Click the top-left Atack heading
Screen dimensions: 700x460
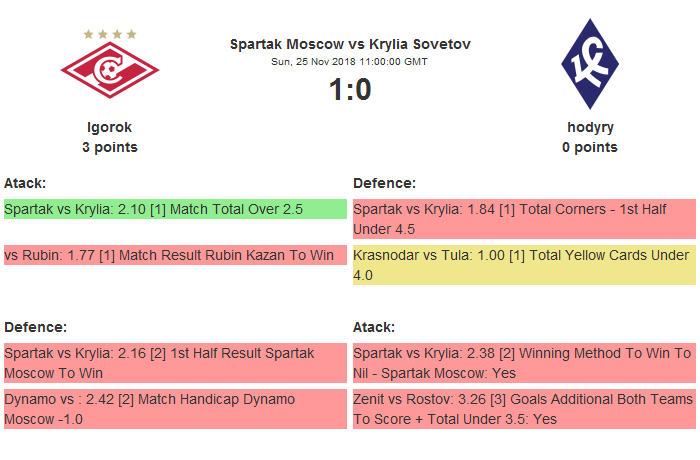tap(26, 183)
